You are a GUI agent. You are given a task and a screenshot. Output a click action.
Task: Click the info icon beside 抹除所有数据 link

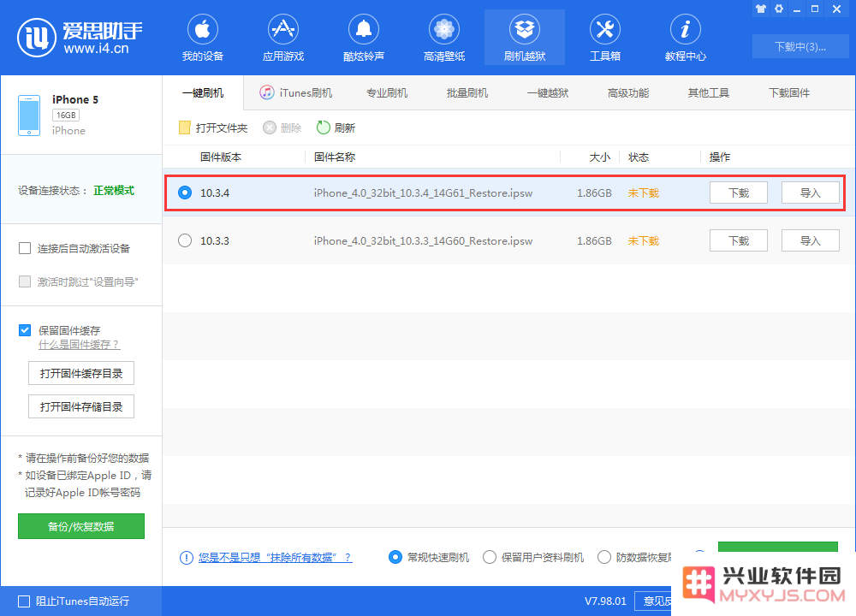186,558
